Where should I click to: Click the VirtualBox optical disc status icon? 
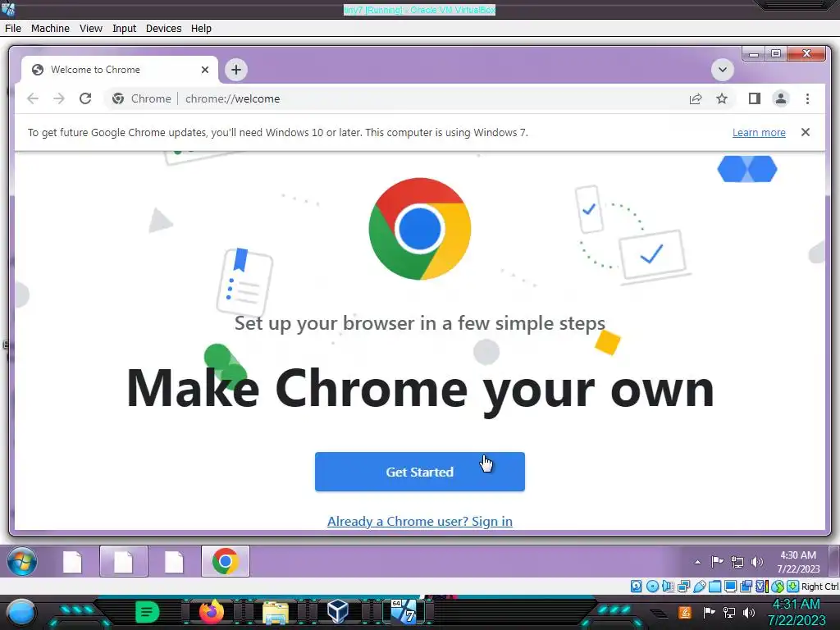tap(652, 586)
